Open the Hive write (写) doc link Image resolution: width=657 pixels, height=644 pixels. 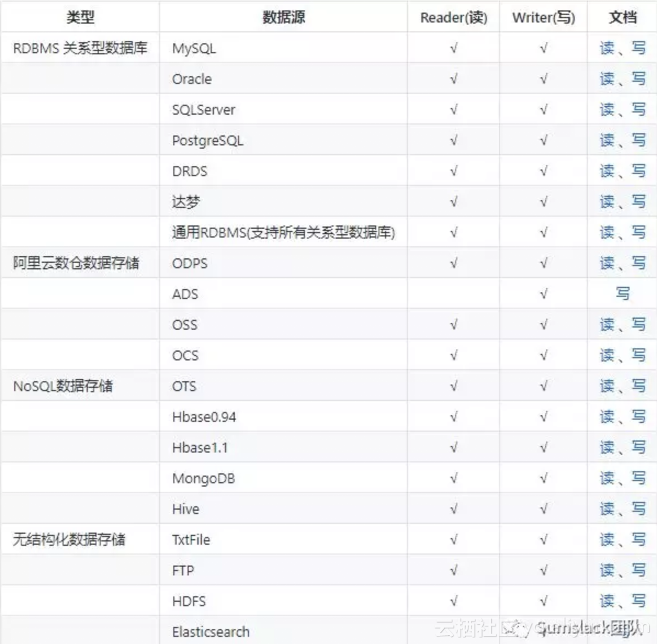click(638, 509)
